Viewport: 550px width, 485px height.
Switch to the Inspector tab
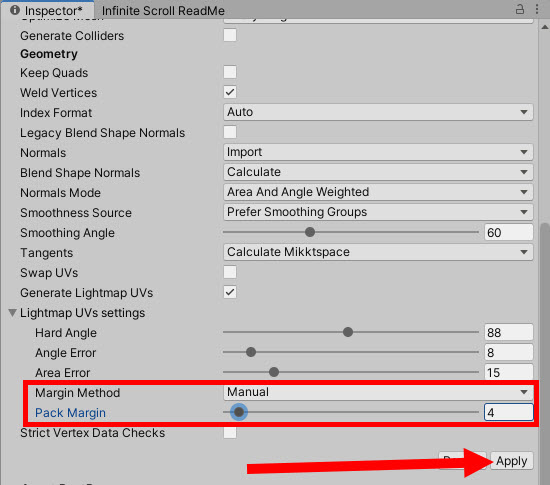pos(47,9)
